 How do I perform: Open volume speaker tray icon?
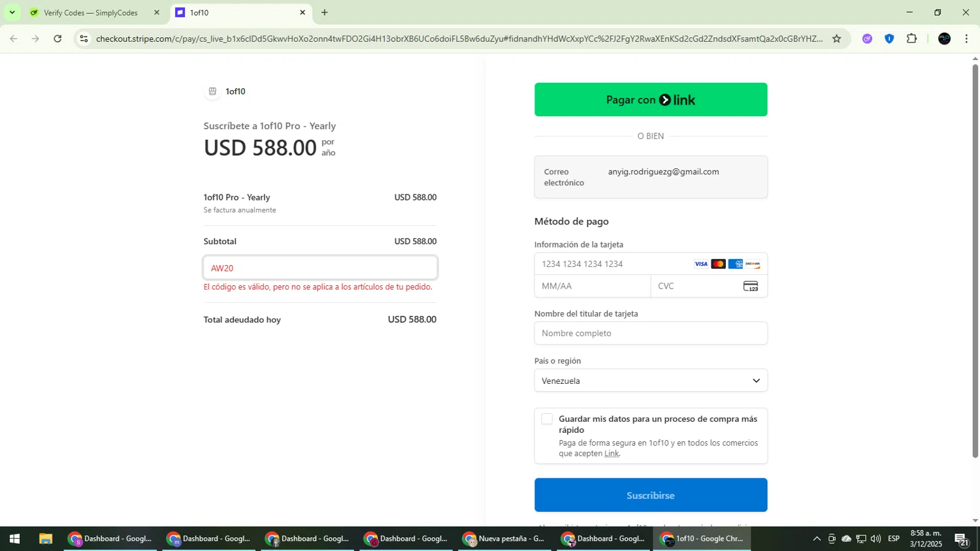click(x=875, y=539)
